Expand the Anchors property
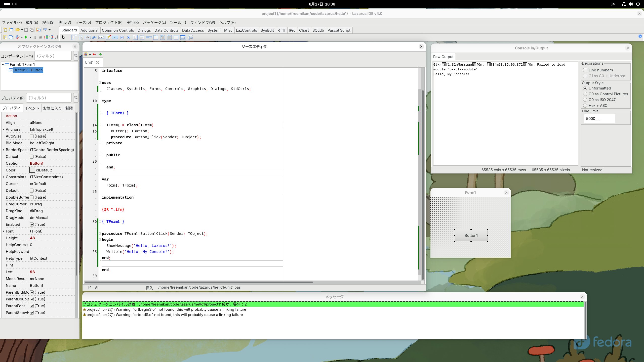The width and height of the screenshot is (644, 362). [3, 129]
